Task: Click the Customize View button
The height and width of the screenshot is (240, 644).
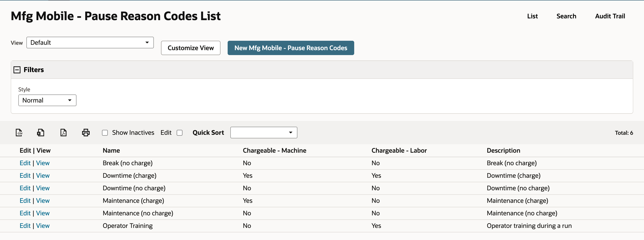Action: [x=191, y=48]
